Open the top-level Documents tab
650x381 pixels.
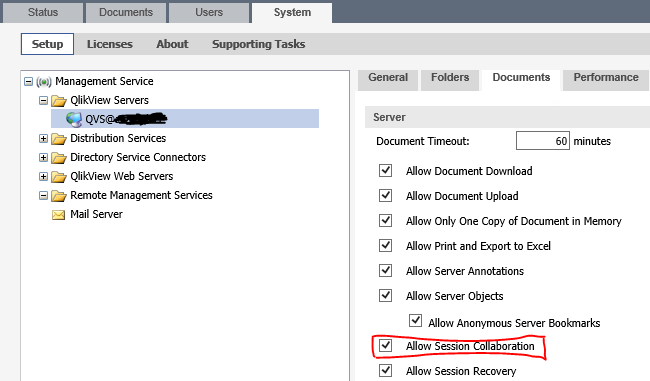point(126,12)
